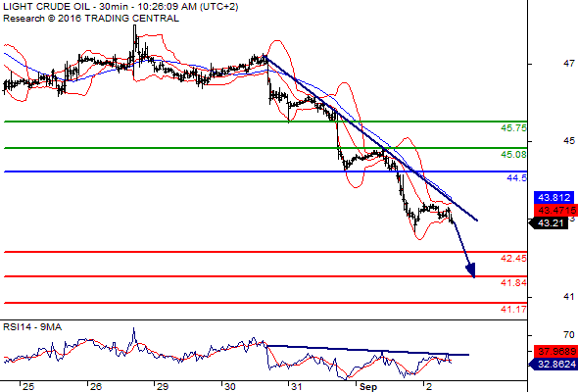The image size is (578, 392).
Task: Select the black 43.21 current price tag
Action: 549,223
